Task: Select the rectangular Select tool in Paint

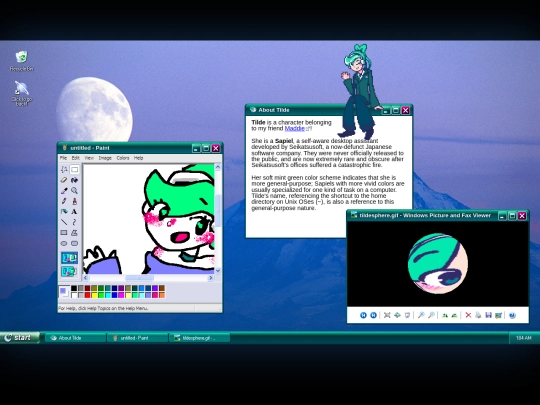Action: pos(74,169)
